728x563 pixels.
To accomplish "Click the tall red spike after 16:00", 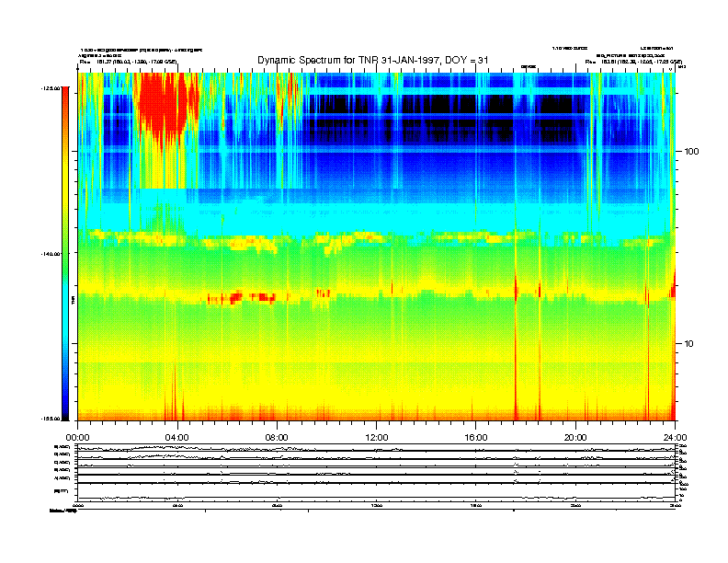I will (x=516, y=344).
